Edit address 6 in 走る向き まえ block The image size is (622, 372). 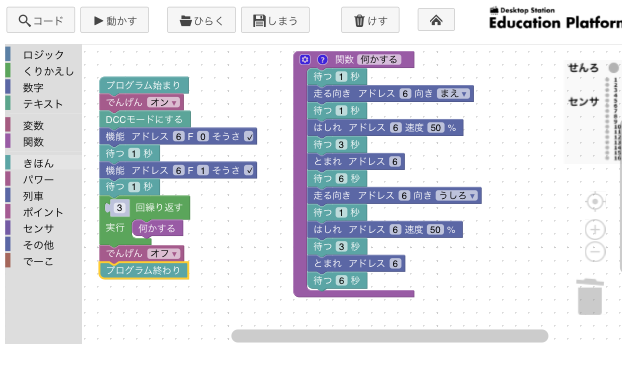pyautogui.click(x=405, y=94)
